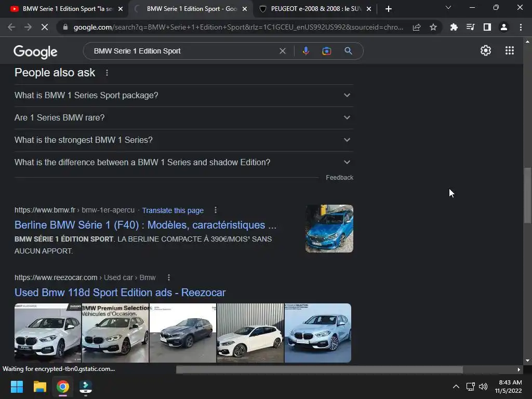Open white BMW by garage door image
The width and height of the screenshot is (532, 399).
250,333
